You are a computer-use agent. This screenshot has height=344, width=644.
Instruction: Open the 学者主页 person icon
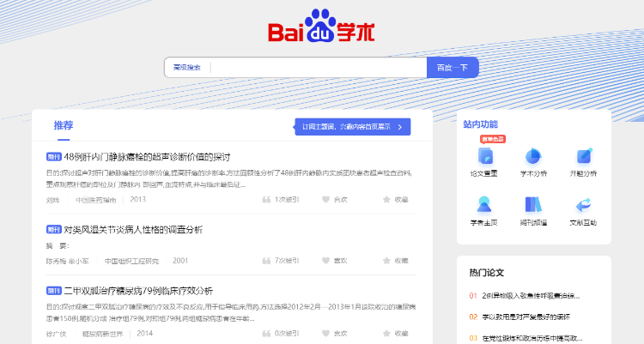483,204
